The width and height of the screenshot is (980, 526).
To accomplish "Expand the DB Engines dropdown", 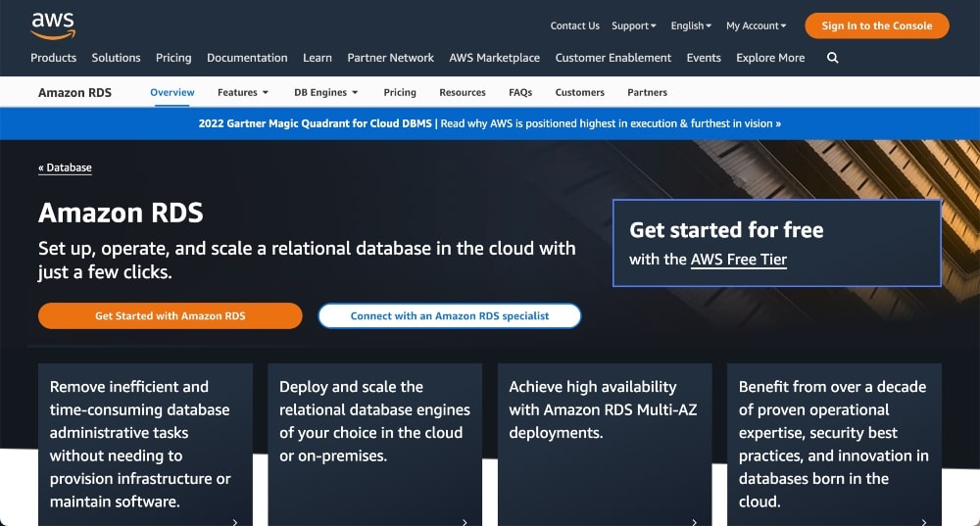I will point(325,92).
